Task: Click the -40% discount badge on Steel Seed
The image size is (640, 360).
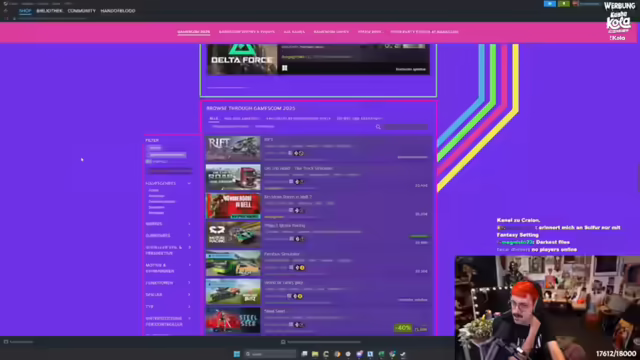Action: (403, 328)
